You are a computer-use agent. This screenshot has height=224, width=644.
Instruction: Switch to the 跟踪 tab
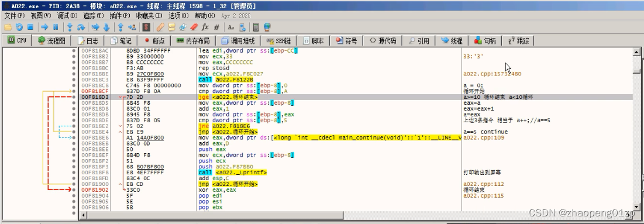(518, 41)
